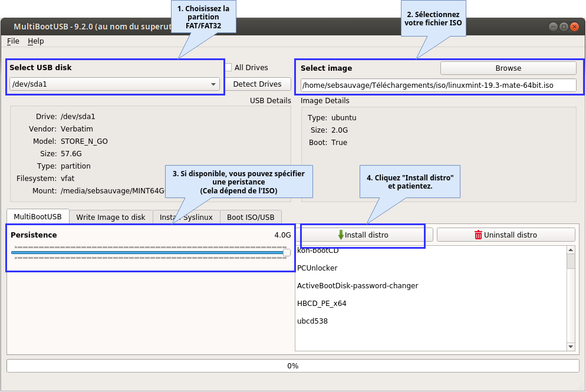Open the File menu
The image size is (586, 392).
[x=13, y=41]
